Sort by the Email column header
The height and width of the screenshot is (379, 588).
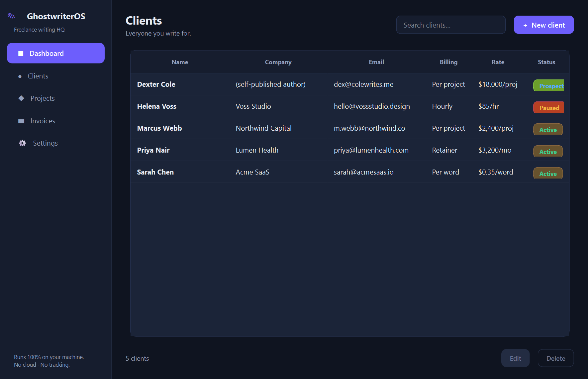click(376, 62)
